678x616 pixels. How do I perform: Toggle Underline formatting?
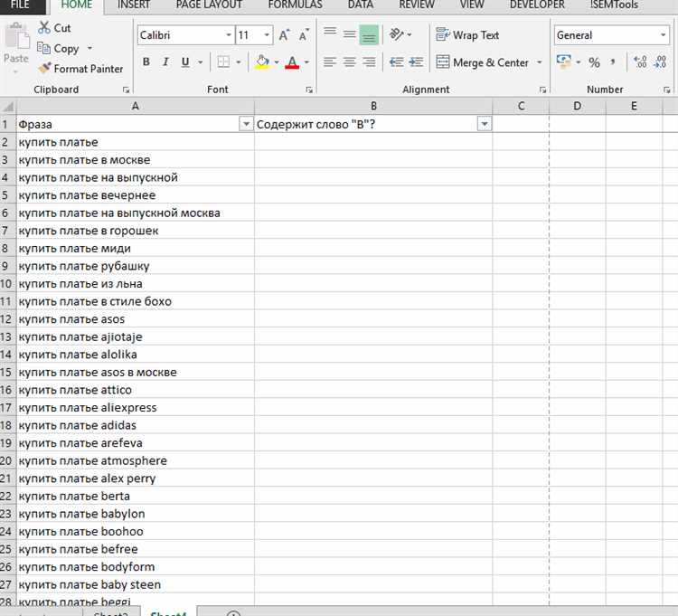pyautogui.click(x=185, y=62)
